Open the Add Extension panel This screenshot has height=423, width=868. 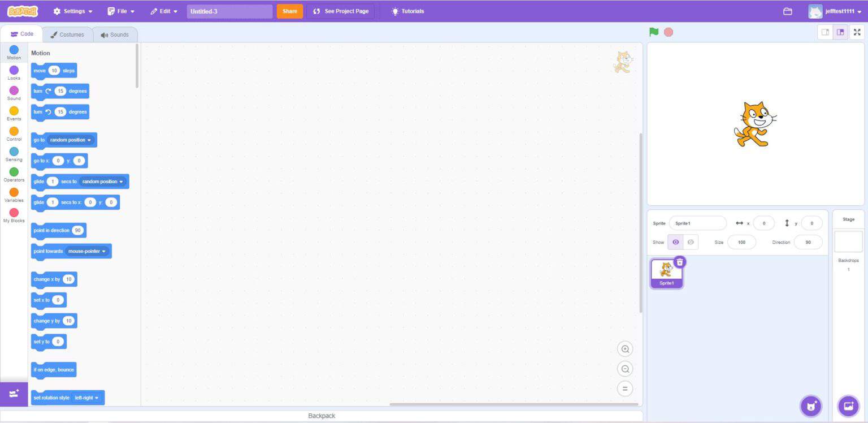14,393
